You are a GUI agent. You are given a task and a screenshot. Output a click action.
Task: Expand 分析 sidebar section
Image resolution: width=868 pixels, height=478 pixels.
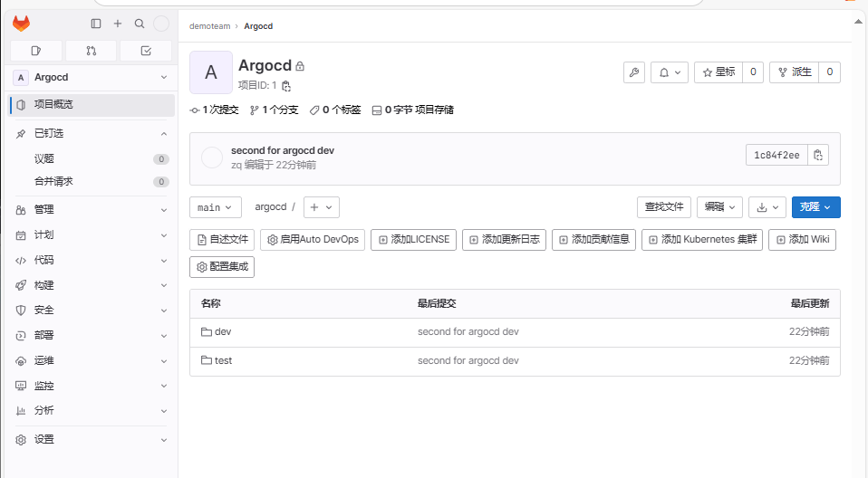pyautogui.click(x=92, y=411)
